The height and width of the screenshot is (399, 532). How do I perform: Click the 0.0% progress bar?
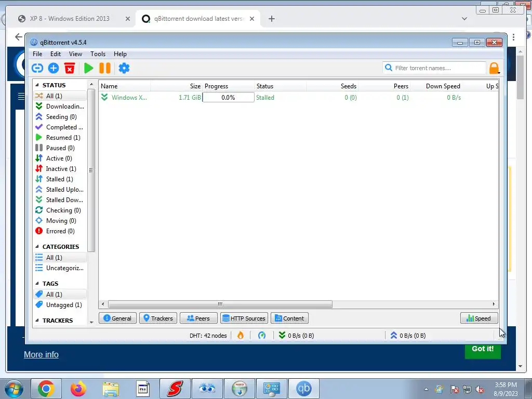point(229,98)
